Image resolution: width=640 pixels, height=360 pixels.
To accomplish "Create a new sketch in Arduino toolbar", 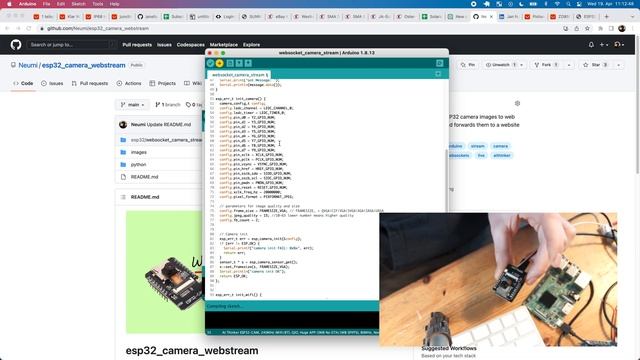I will [x=230, y=63].
